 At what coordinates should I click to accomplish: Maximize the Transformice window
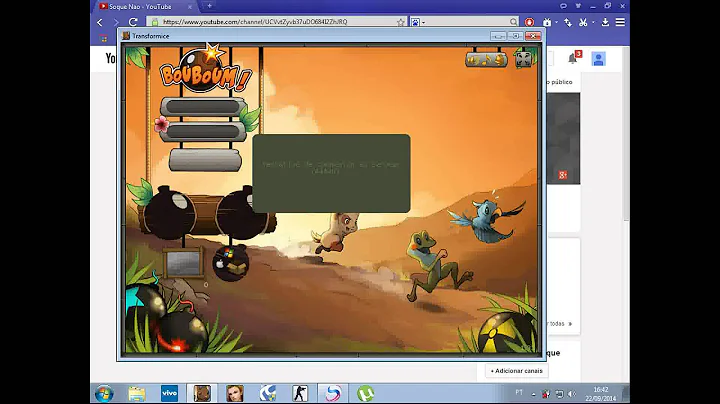tap(515, 36)
